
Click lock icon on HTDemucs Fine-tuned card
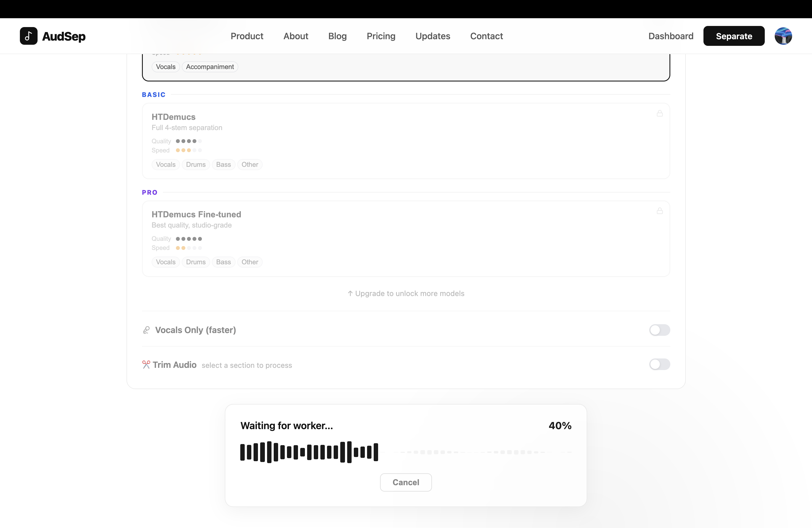click(660, 211)
